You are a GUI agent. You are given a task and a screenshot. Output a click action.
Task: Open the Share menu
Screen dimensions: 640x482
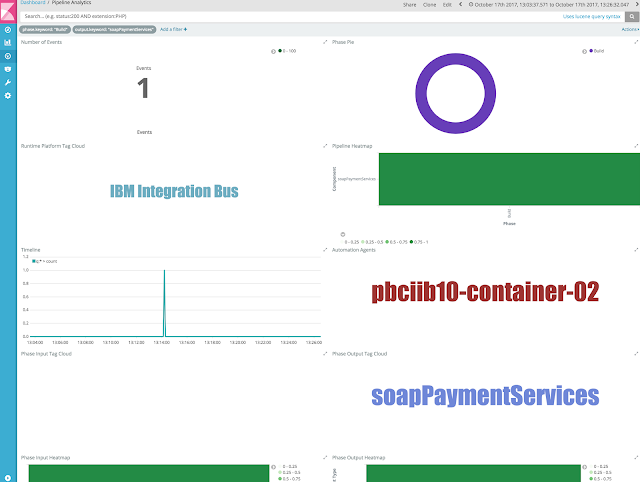point(409,5)
